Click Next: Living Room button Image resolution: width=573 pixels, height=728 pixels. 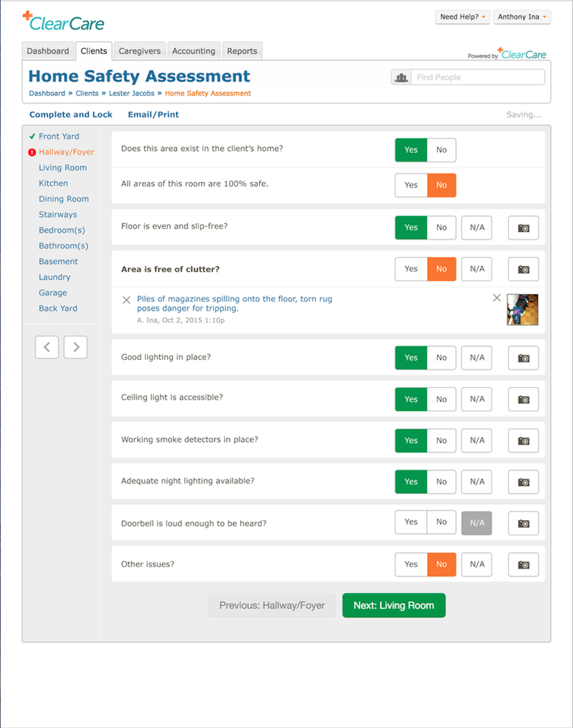[x=394, y=605]
